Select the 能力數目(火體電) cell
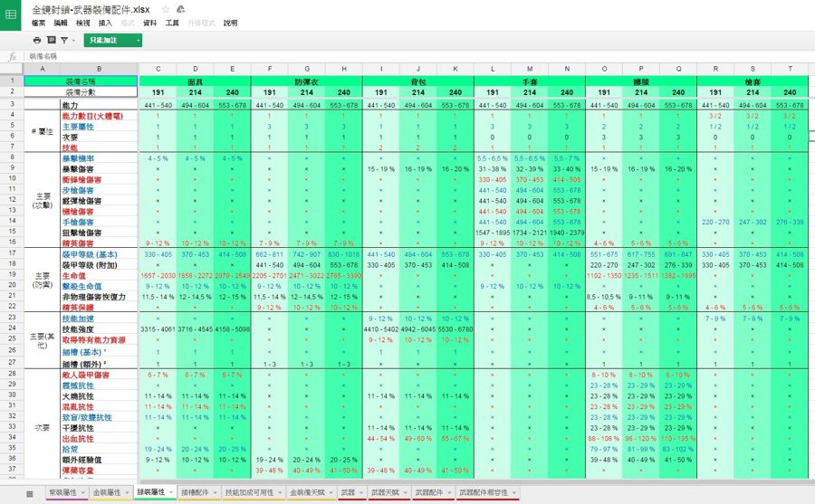This screenshot has width=815, height=504. pyautogui.click(x=100, y=116)
